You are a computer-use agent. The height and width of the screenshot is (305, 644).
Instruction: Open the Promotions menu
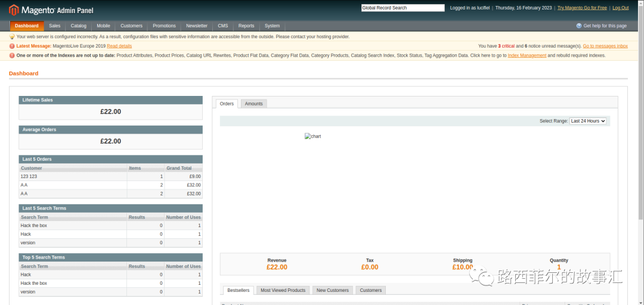pos(165,26)
